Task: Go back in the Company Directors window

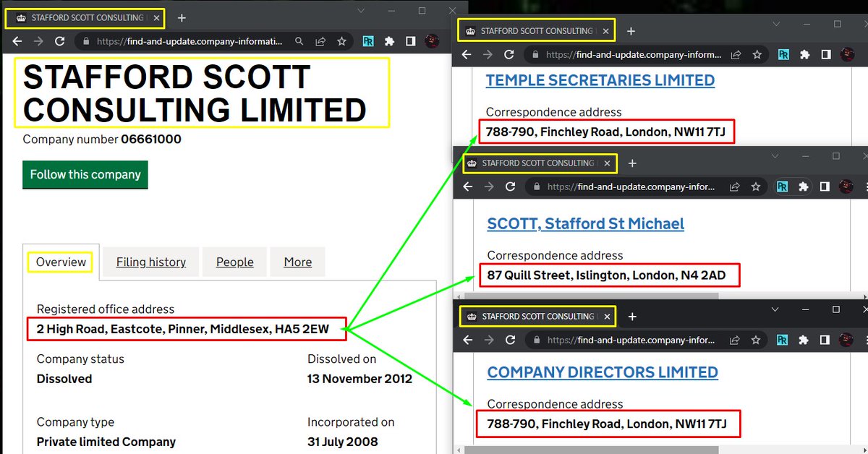Action: pos(468,340)
